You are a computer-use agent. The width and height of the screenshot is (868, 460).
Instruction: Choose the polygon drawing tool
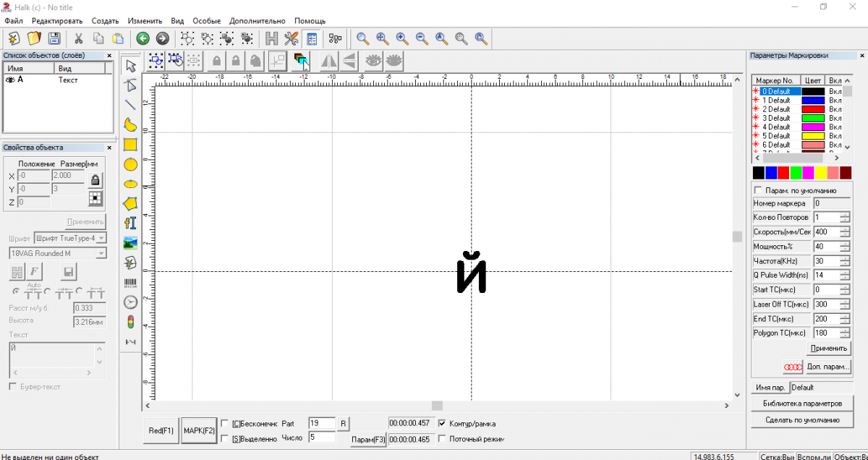[130, 203]
